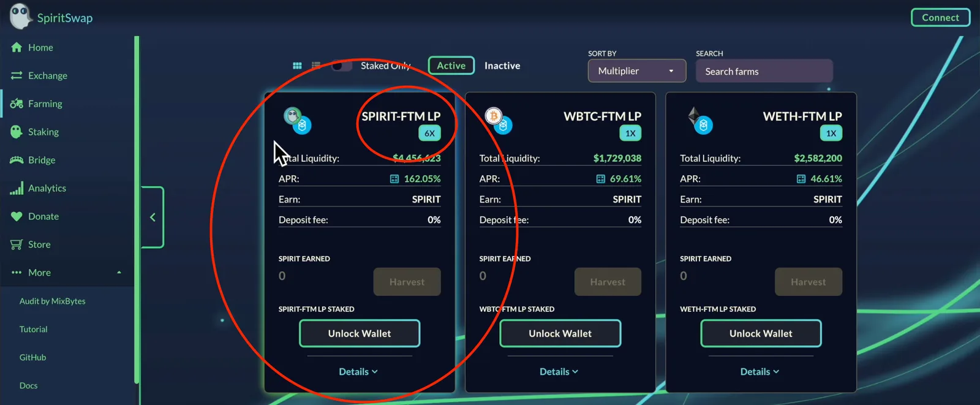
Task: Click Harvest on SPIRIT-FTM LP card
Action: [x=407, y=282]
